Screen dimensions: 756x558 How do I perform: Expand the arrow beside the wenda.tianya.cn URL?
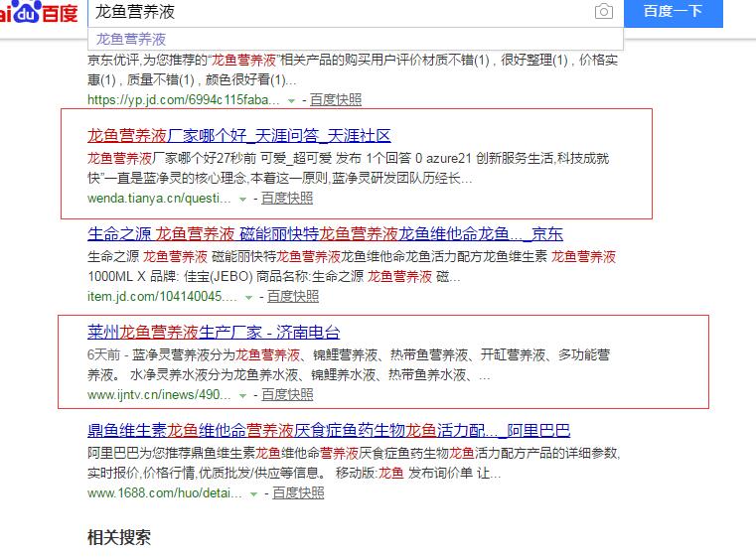click(x=241, y=199)
